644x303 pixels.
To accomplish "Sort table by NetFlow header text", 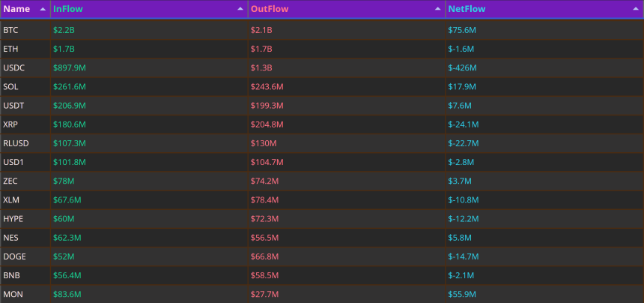I will 467,9.
